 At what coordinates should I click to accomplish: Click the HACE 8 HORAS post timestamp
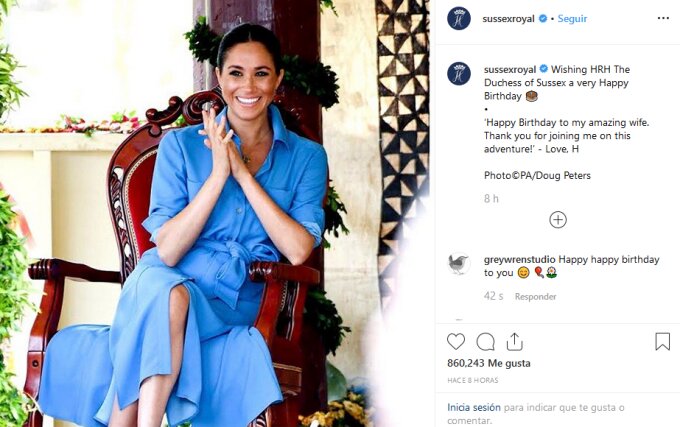473,380
